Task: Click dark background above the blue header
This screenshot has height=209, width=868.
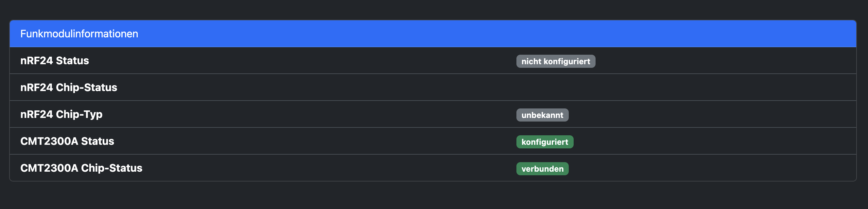Action: click(x=434, y=9)
